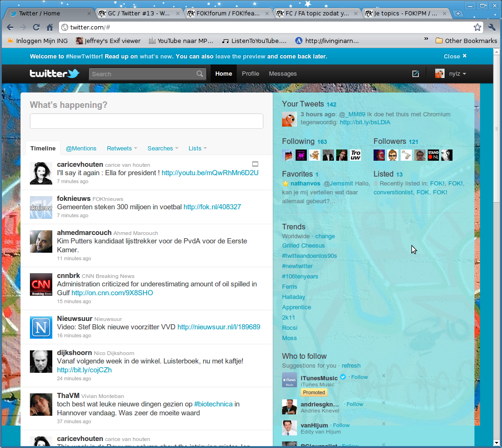Select the @Mentions tab
This screenshot has width=502, height=448.
(x=81, y=148)
